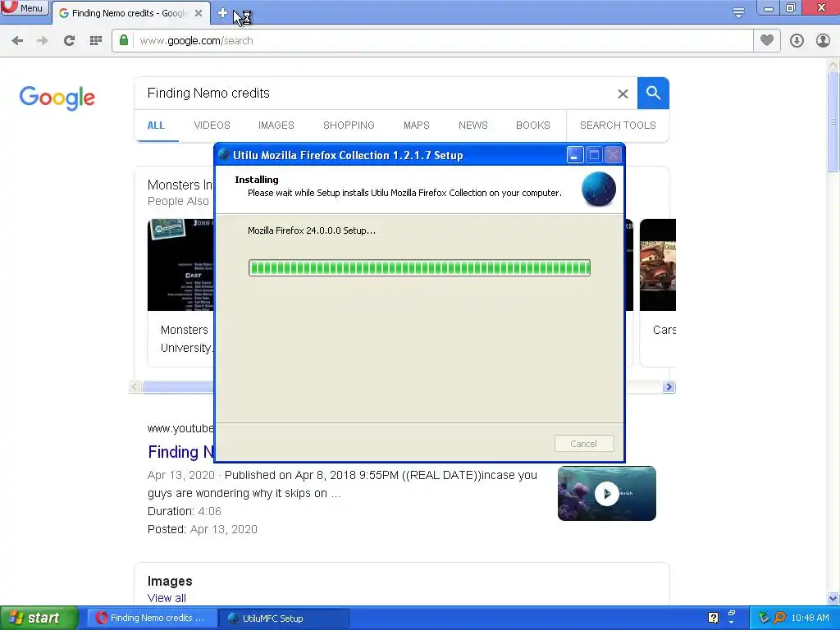The image size is (840, 630).
Task: Open the Finding N... result link
Action: (181, 452)
